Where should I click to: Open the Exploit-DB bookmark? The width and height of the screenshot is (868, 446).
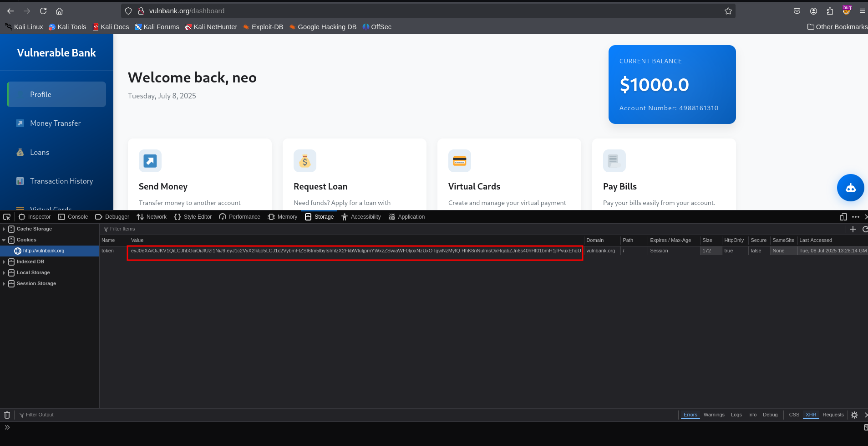point(263,27)
